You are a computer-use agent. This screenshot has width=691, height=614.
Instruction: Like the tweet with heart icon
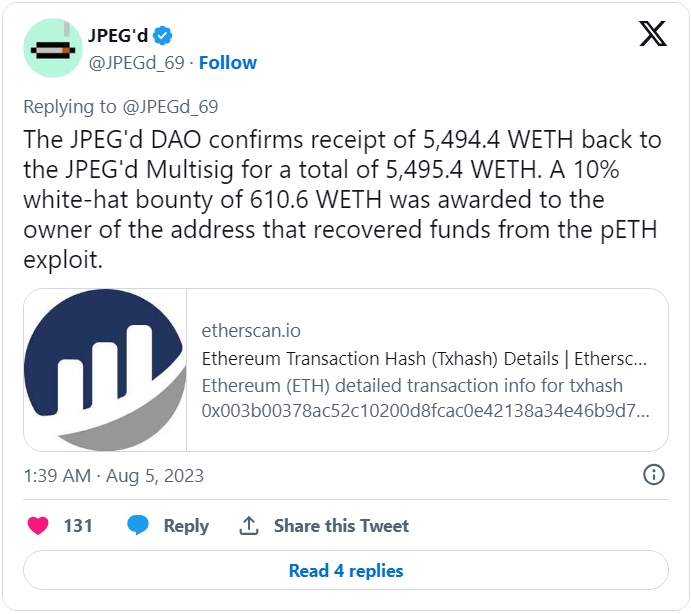pos(38,525)
